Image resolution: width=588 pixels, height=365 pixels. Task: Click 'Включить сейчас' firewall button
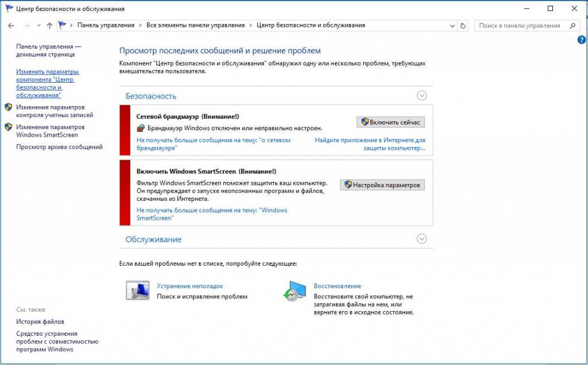[390, 122]
